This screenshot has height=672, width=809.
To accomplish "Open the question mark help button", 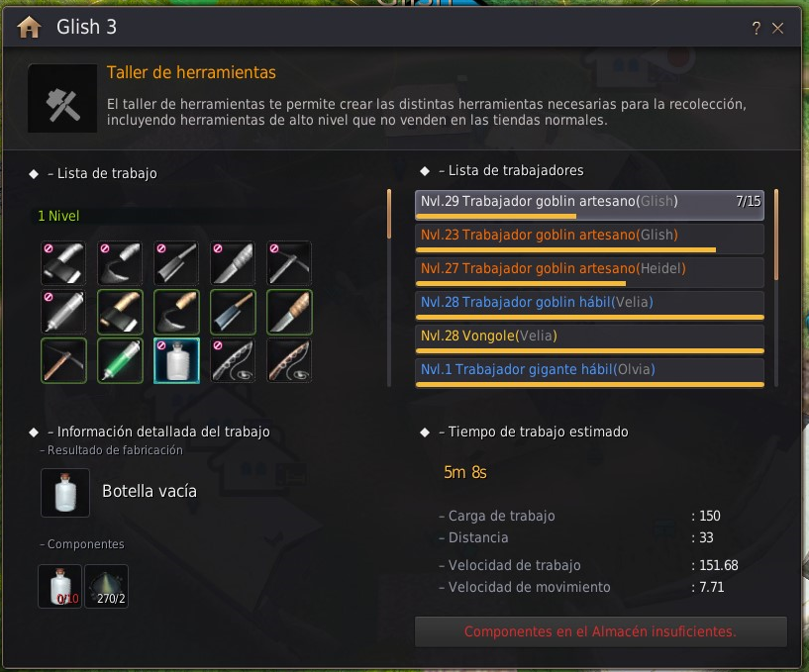I will (756, 28).
